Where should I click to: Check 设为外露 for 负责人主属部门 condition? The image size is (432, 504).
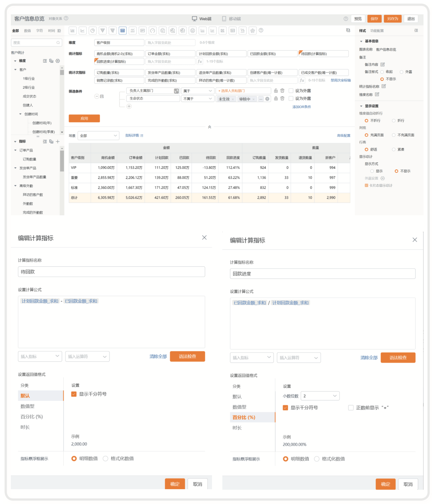coord(291,91)
